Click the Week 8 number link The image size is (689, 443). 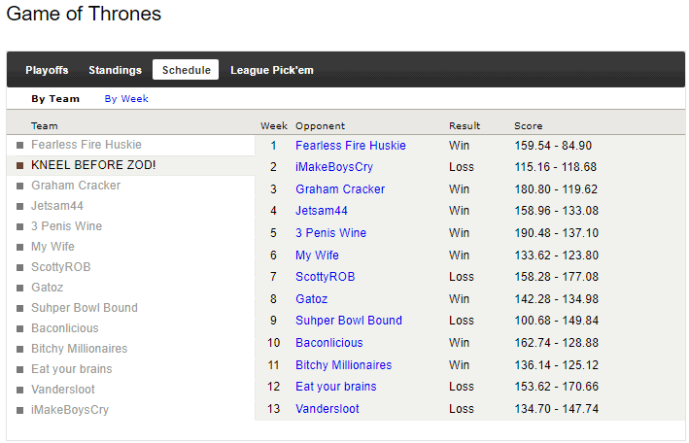(273, 299)
